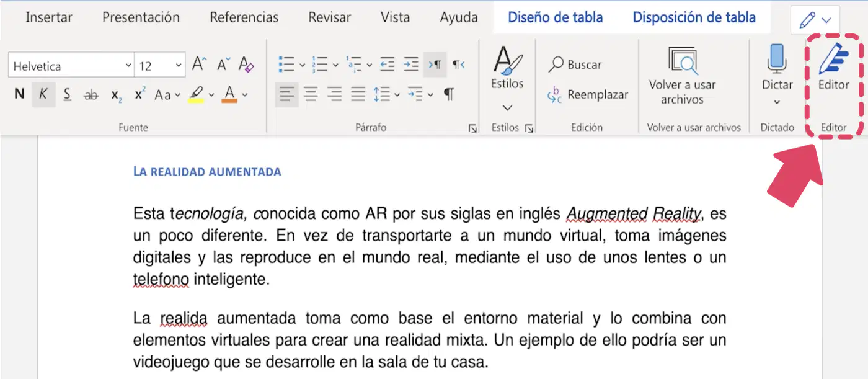Set left-to-right text direction
Image resolution: width=868 pixels, height=379 pixels.
point(435,65)
